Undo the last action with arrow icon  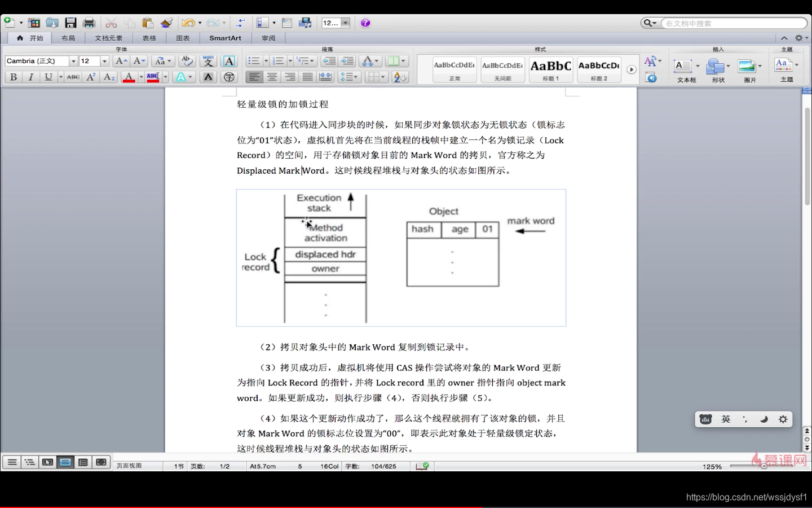coord(188,23)
